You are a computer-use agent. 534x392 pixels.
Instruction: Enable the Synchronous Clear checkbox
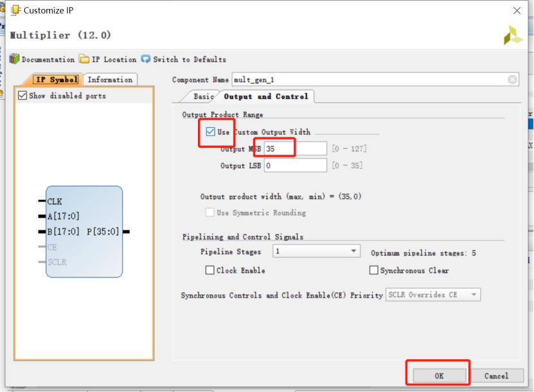pos(372,269)
